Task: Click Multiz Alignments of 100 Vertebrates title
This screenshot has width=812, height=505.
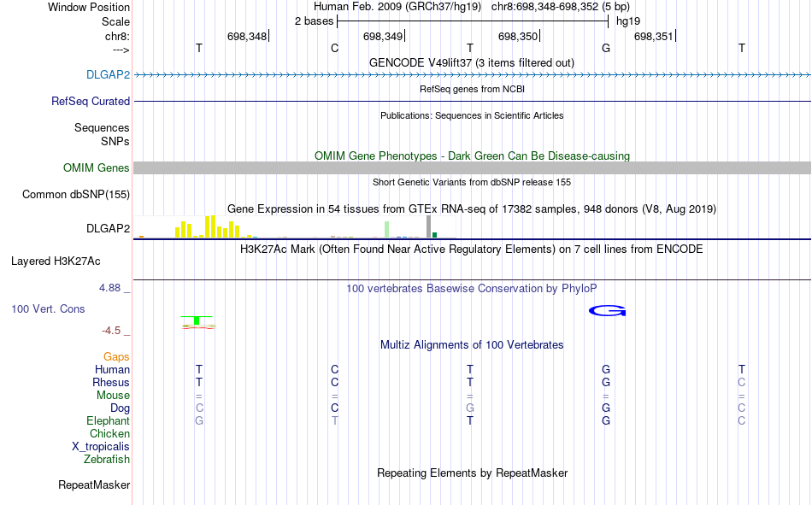Action: (x=472, y=345)
